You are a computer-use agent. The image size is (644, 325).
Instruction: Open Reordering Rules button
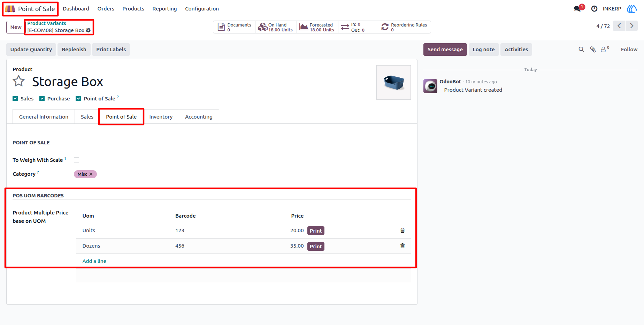[404, 27]
